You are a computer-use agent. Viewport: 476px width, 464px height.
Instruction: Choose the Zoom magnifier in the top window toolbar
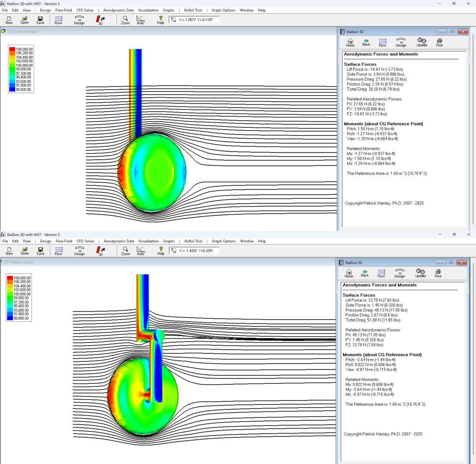pyautogui.click(x=125, y=20)
